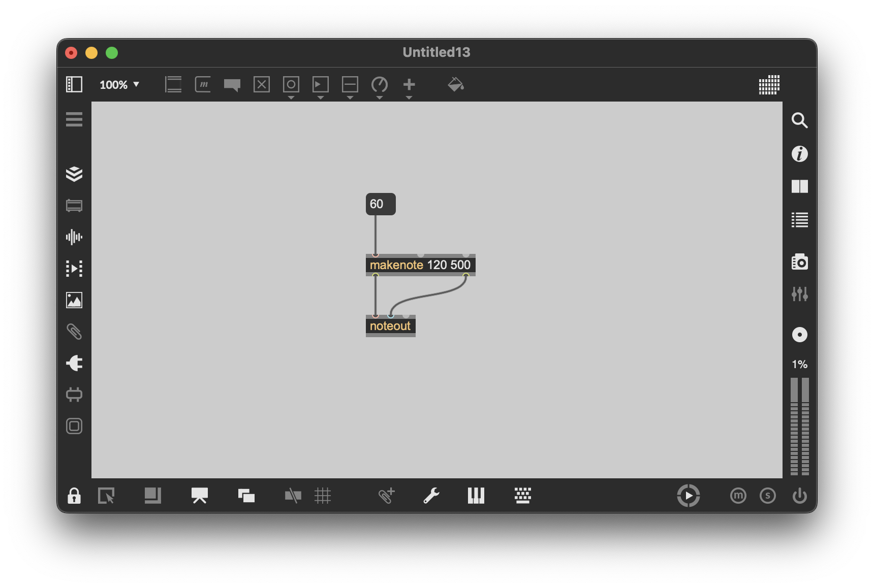Image resolution: width=874 pixels, height=588 pixels.
Task: Open the debug wrench tool
Action: tap(431, 496)
